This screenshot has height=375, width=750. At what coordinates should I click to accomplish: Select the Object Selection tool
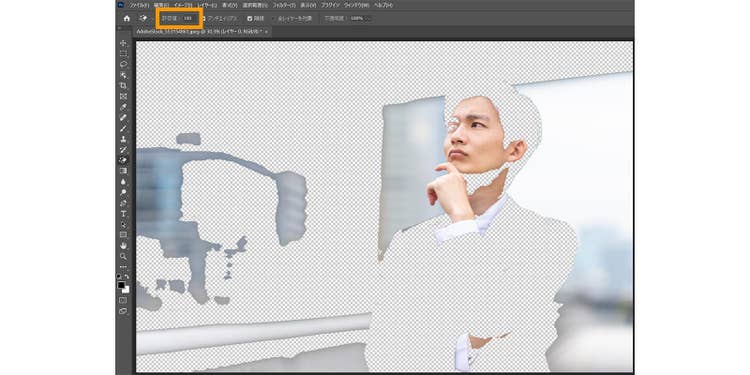(x=123, y=75)
